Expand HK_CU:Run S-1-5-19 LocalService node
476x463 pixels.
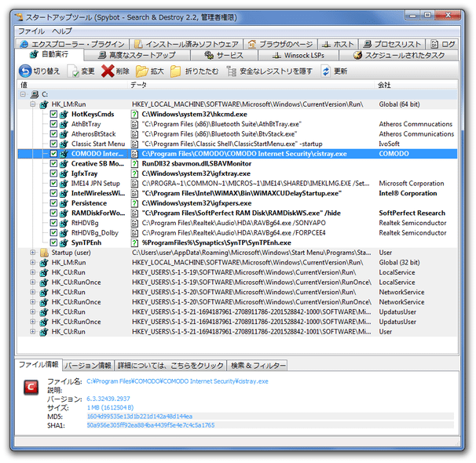tap(32, 272)
